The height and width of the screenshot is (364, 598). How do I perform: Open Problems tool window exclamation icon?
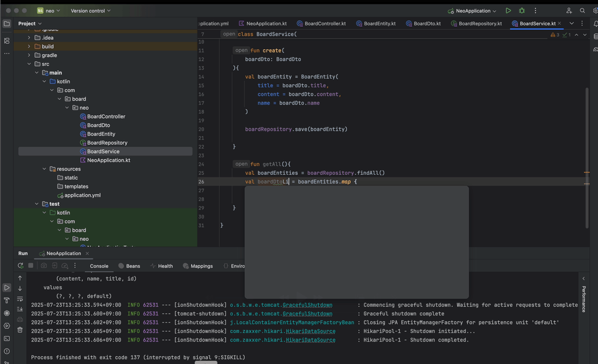6,351
